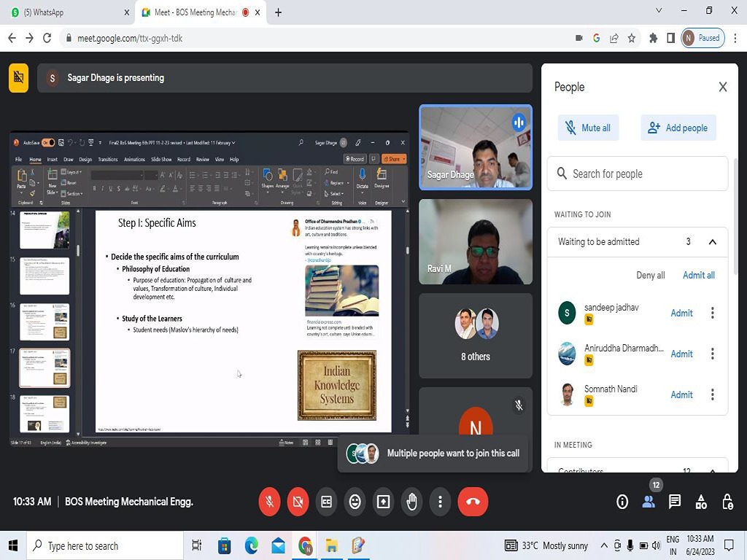Screen dimensions: 747x560
Task: Click Deny all for waiting participants
Action: [650, 275]
